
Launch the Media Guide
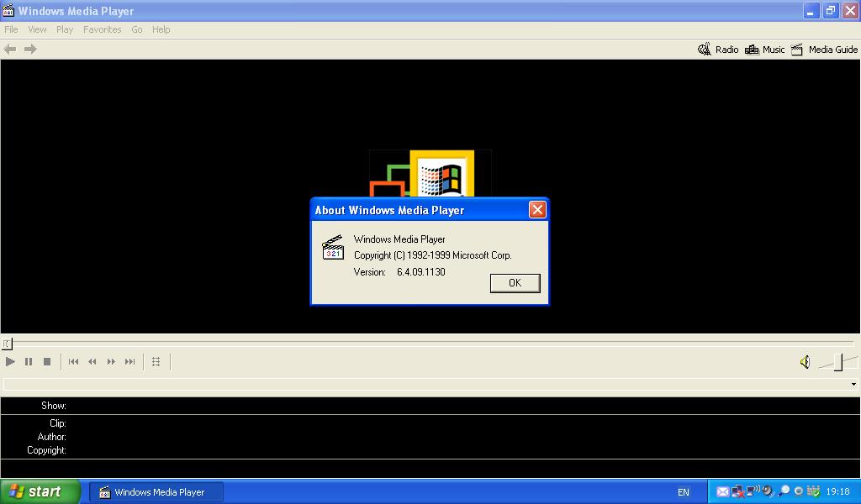click(825, 49)
